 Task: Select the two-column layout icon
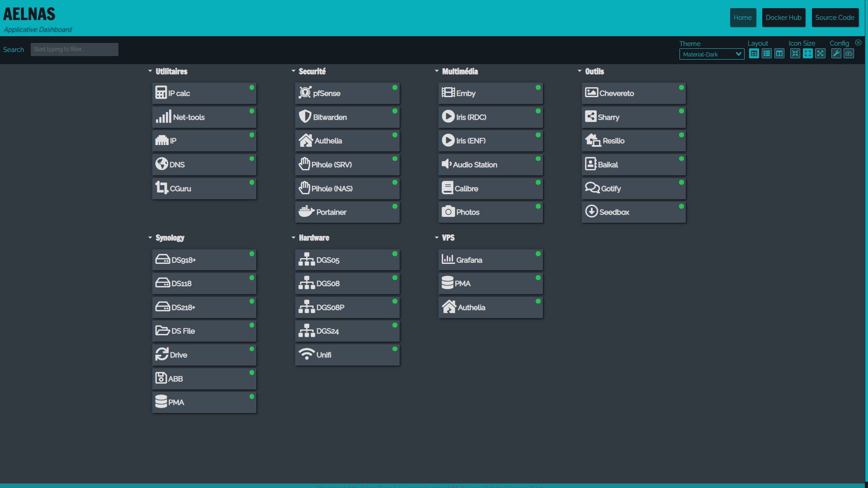click(x=779, y=53)
